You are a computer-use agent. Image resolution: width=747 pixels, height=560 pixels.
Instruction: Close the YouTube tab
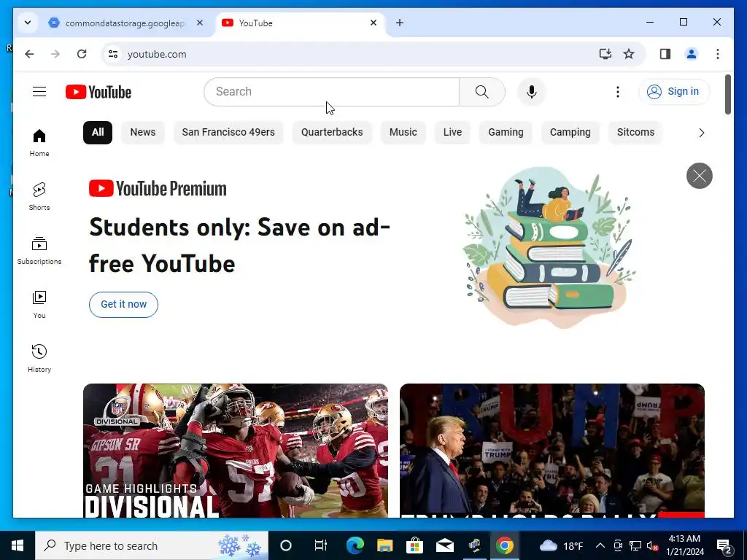coord(373,23)
